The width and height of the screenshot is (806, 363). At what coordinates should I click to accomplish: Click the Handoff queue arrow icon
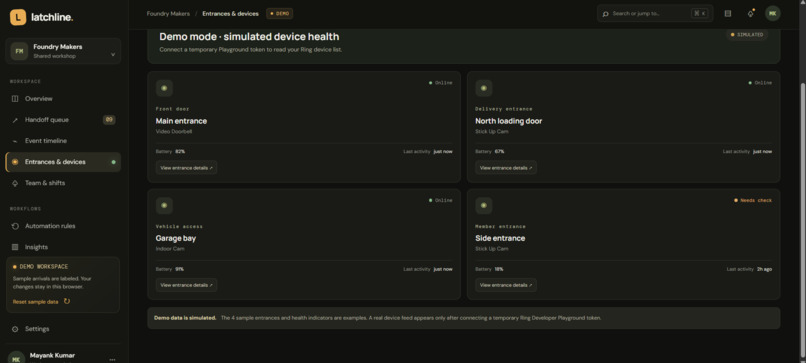click(15, 120)
